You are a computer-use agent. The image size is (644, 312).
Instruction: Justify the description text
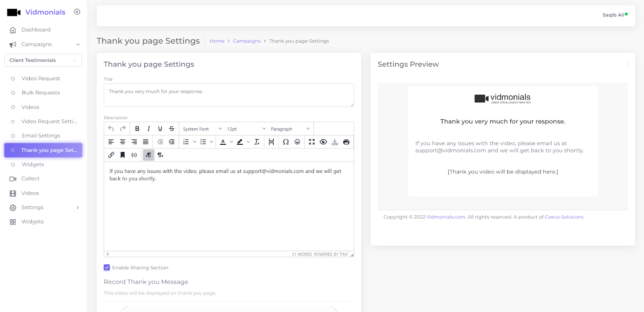point(146,142)
